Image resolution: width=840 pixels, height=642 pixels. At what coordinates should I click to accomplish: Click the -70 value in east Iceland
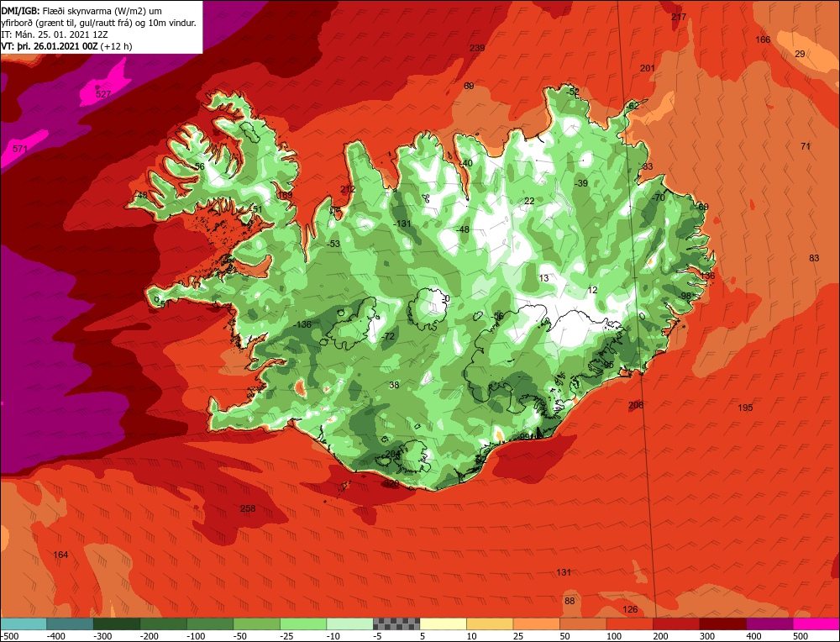coord(659,197)
